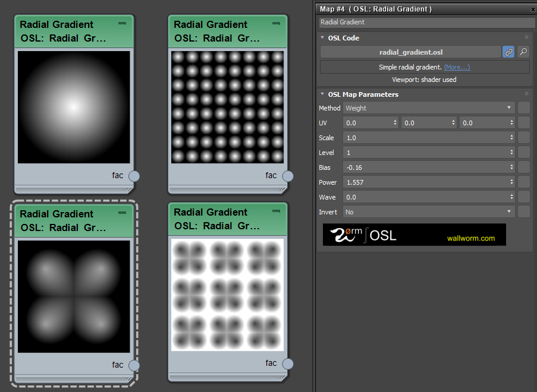This screenshot has height=392, width=537.
Task: Click the Power spinner arrows
Action: (511, 182)
